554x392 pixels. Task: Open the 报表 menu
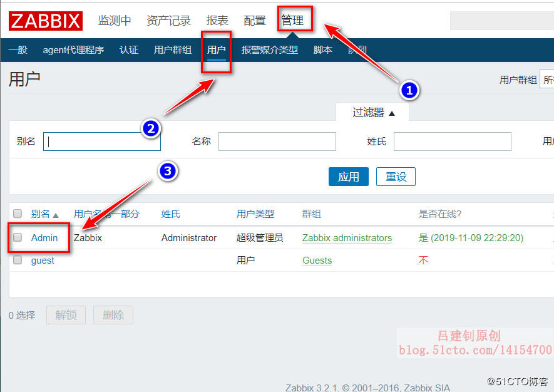tap(217, 21)
